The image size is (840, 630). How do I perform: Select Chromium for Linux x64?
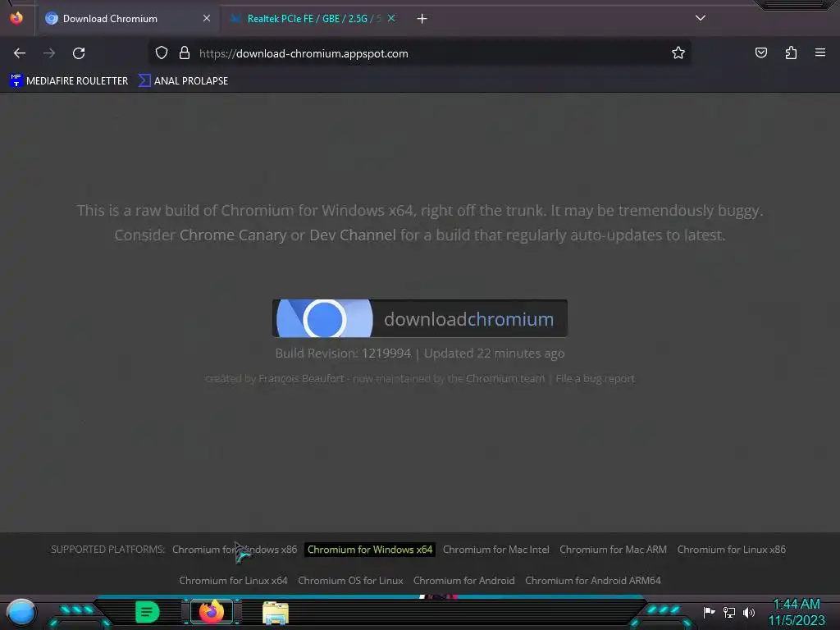234,581
